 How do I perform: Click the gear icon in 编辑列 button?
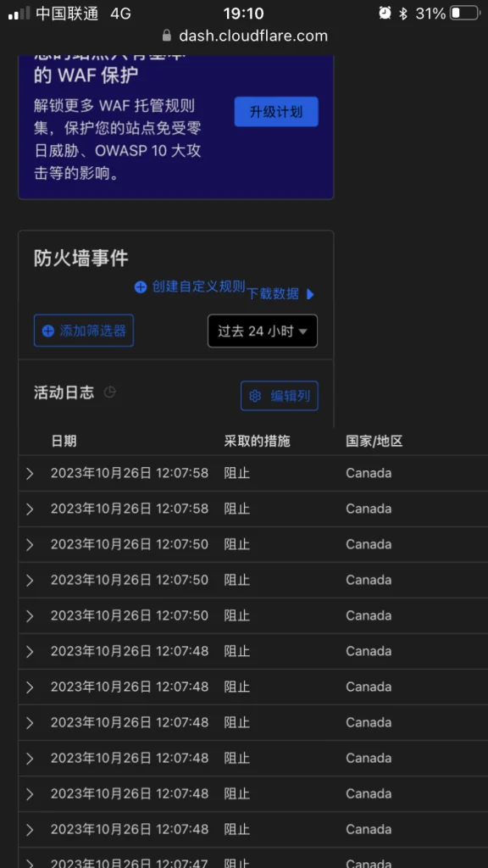click(255, 396)
